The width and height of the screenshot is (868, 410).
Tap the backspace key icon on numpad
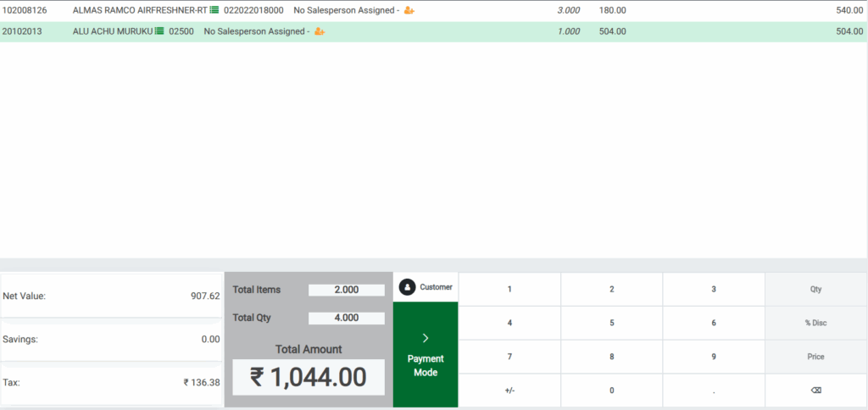pos(816,390)
